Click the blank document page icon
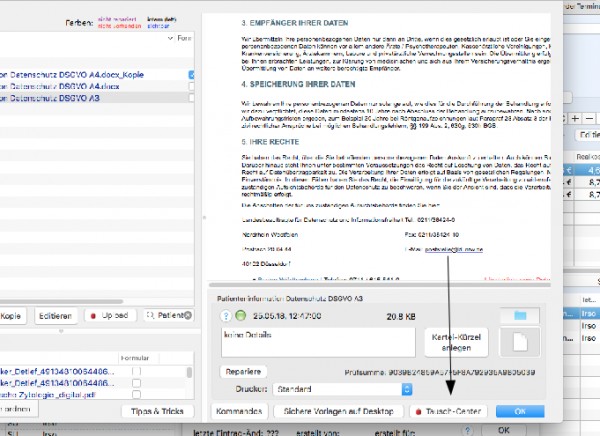600x436 pixels. pos(520,341)
